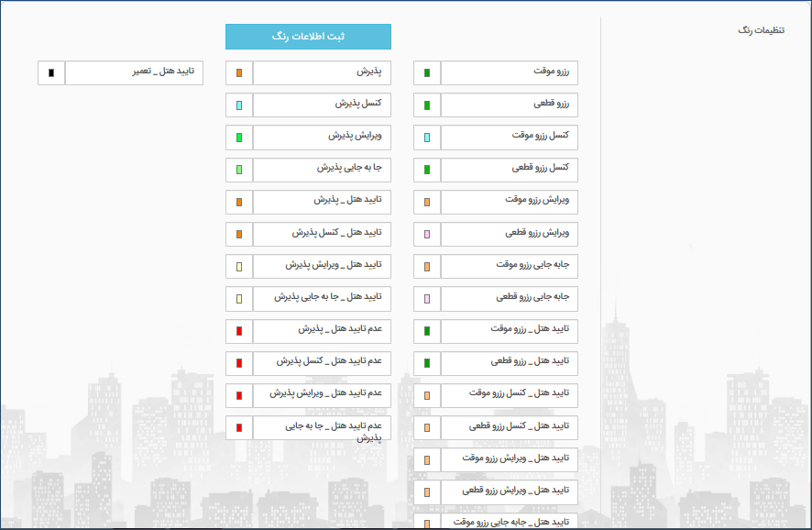Select color box of تایید هتل _ رزرو قطعی
The width and height of the screenshot is (812, 530).
pos(427,363)
